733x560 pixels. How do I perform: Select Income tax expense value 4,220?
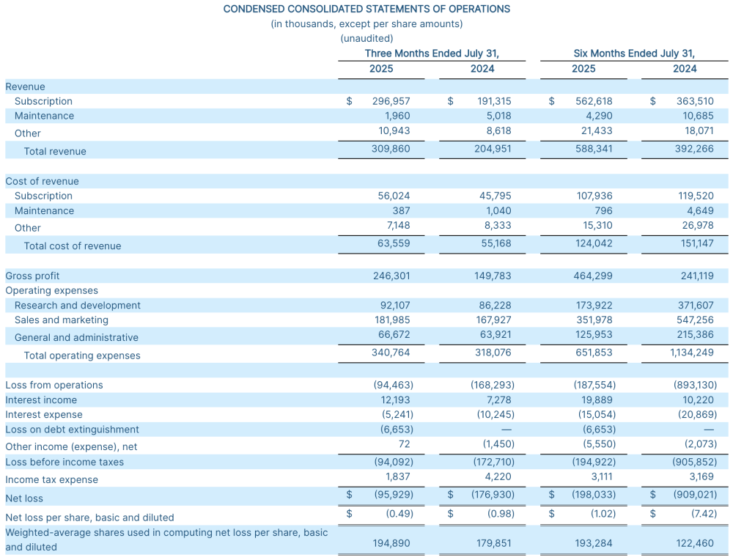[497, 477]
